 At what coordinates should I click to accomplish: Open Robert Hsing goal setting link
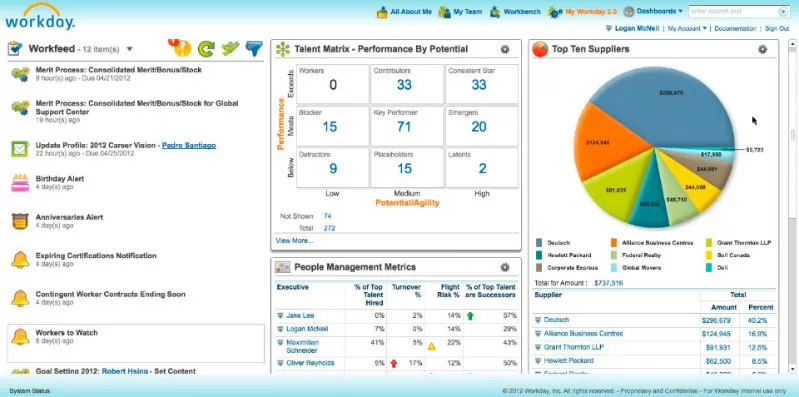tap(125, 371)
